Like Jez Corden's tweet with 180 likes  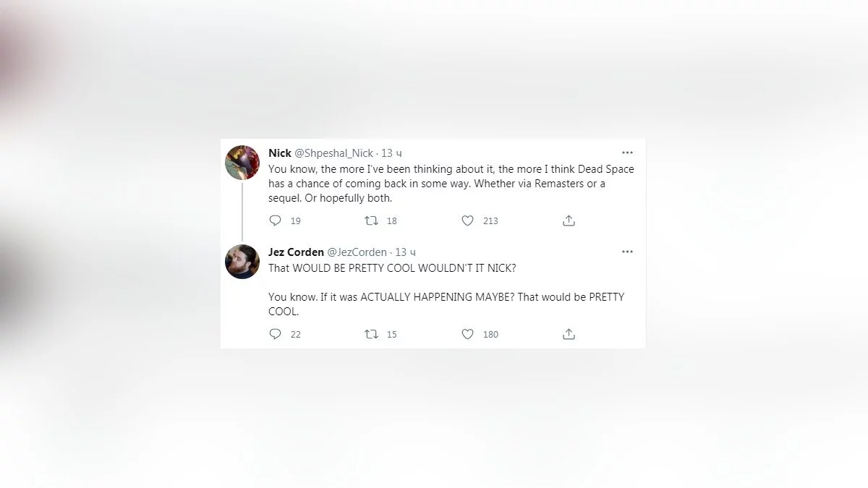click(x=468, y=334)
